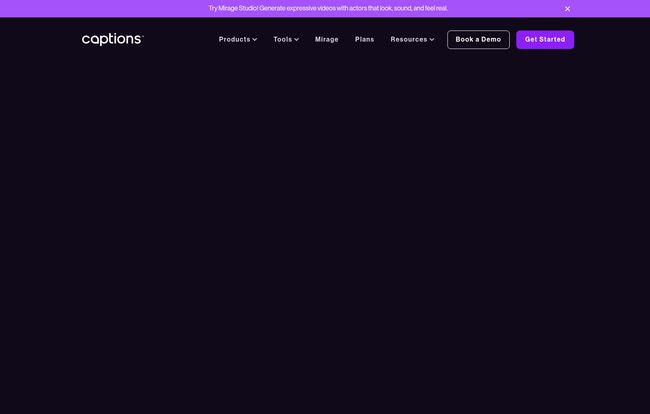650x414 pixels.
Task: Open the Plans page
Action: pos(364,40)
